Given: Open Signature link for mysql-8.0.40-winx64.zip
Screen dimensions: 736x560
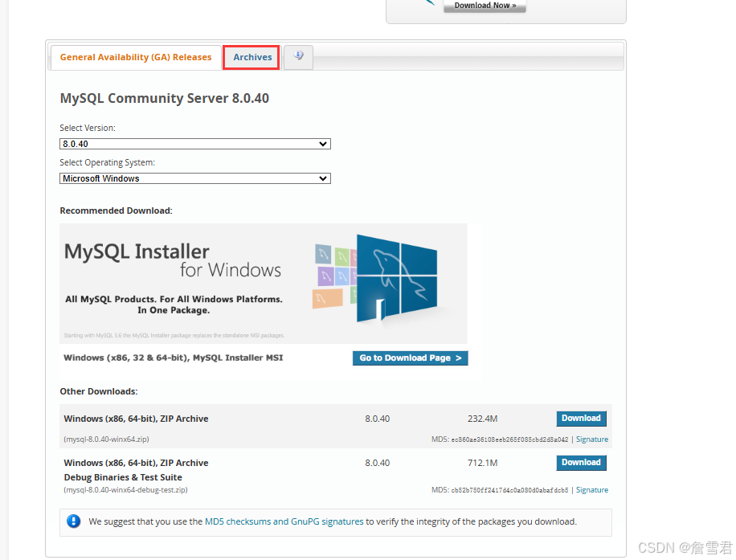Looking at the screenshot, I should coord(592,439).
